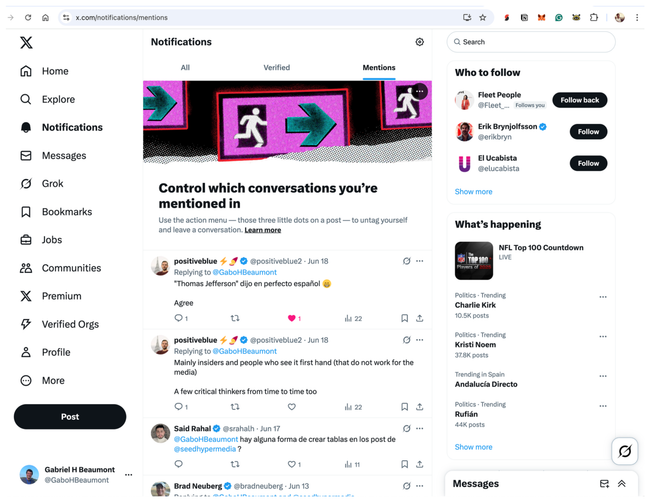Compose new message in Messages drawer
This screenshot has width=650, height=502.
[604, 484]
